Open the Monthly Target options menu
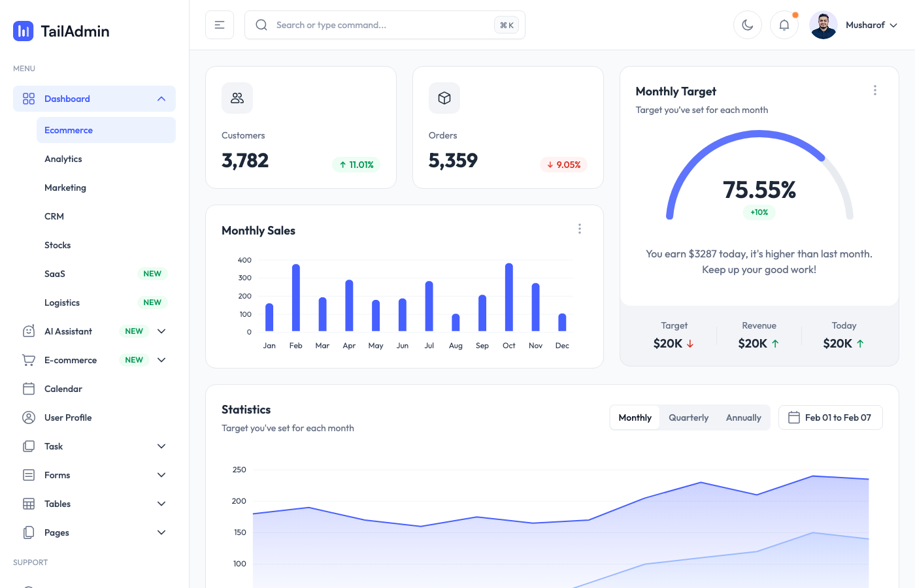Image resolution: width=915 pixels, height=588 pixels. coord(875,90)
